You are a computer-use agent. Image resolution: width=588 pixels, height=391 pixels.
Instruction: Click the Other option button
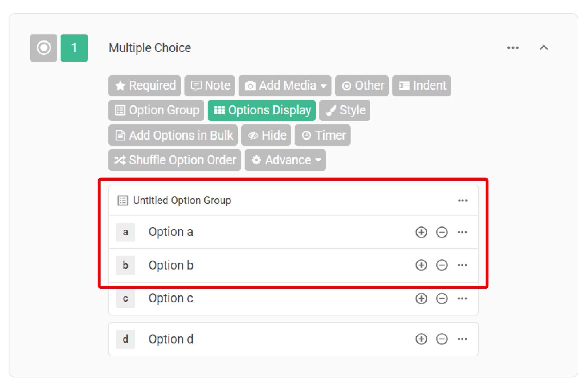tap(361, 86)
